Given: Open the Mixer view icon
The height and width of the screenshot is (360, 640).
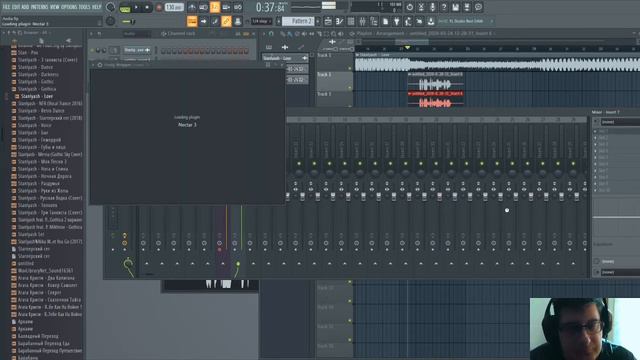Looking at the screenshot, I should pyautogui.click(x=362, y=21).
